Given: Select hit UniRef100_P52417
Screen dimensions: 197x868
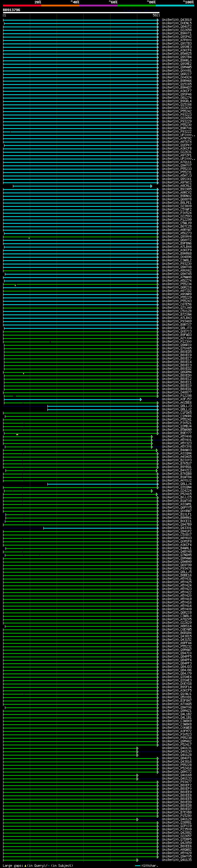Looking at the screenshot, I should click(177, 745).
